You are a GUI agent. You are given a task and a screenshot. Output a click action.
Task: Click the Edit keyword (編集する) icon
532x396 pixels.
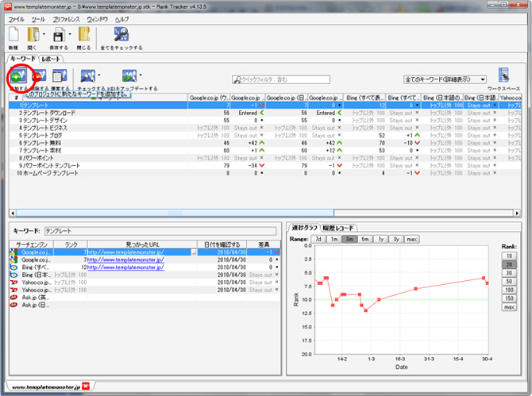point(60,76)
